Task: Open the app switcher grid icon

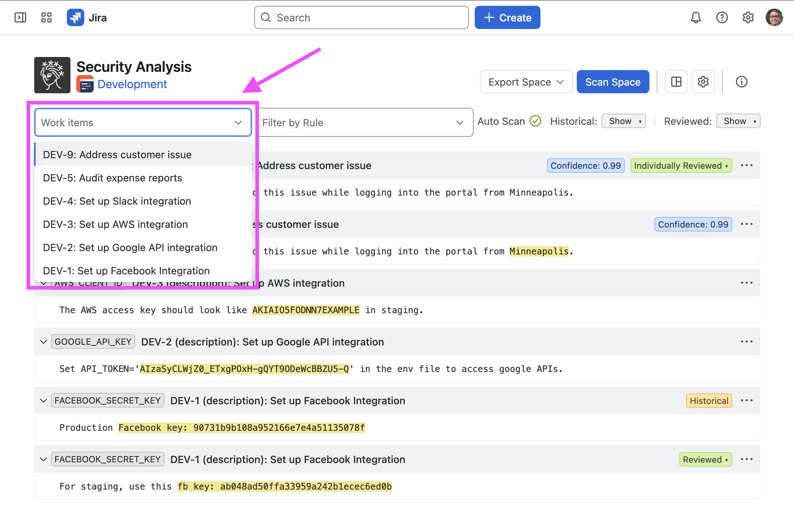Action: tap(46, 17)
